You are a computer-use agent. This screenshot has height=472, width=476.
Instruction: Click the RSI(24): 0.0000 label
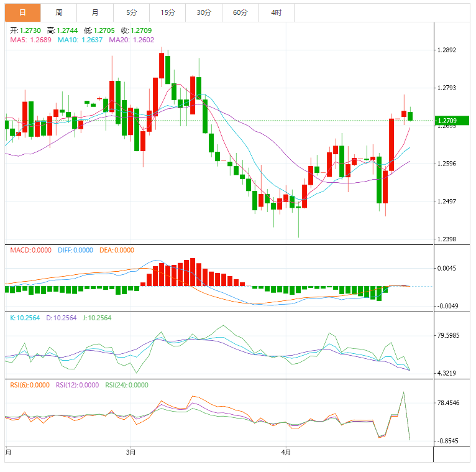pos(127,385)
